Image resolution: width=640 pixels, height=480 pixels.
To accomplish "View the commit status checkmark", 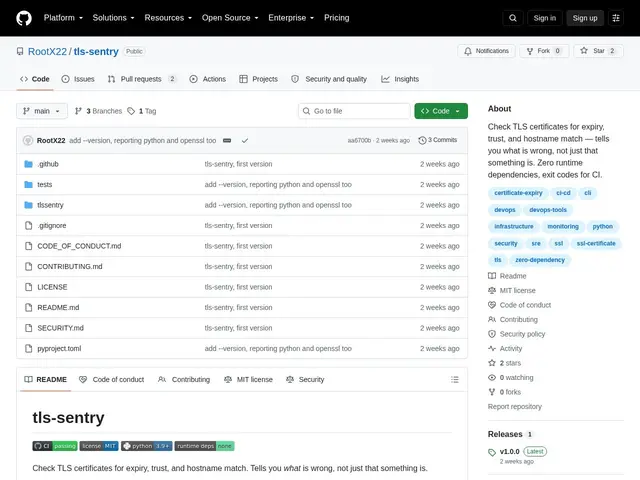I will [244, 140].
